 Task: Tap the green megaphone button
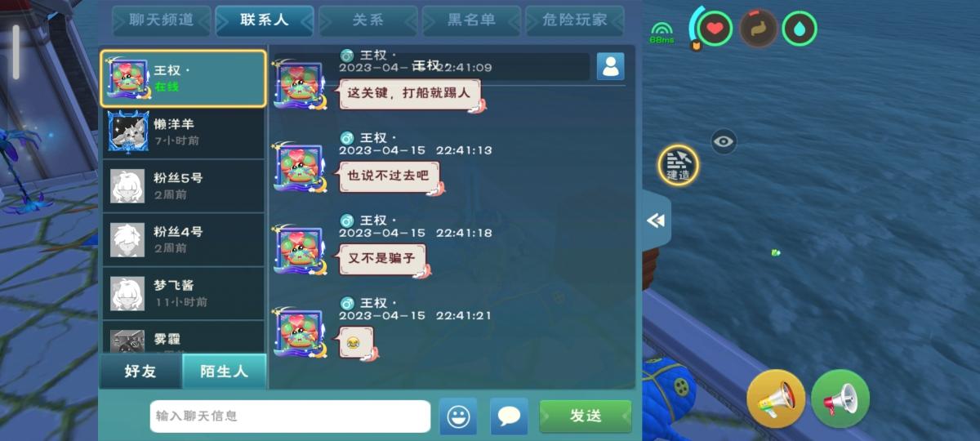tap(840, 399)
